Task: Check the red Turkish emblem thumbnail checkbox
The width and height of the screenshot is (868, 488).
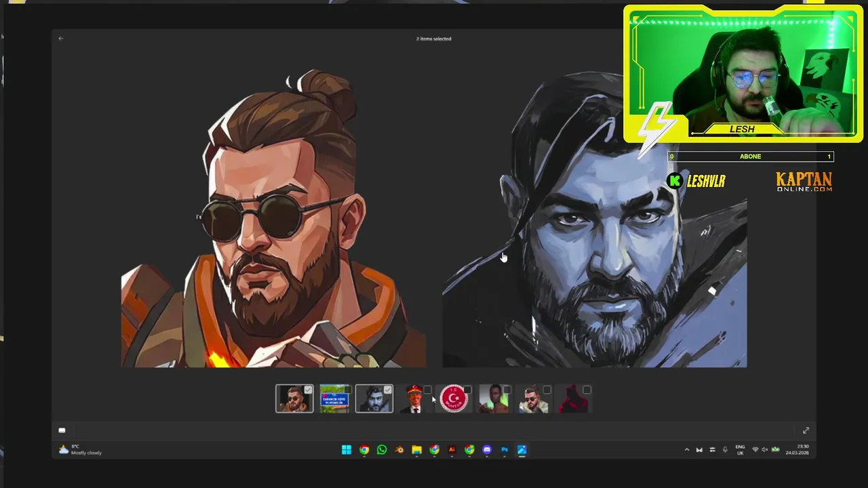Action: [x=467, y=390]
